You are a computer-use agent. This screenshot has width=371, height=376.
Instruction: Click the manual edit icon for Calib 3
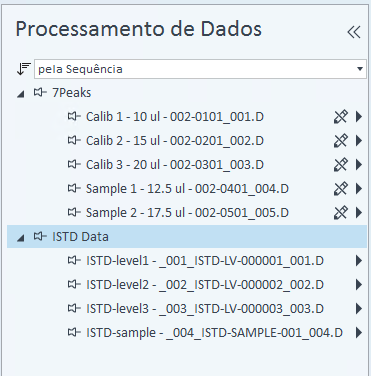pyautogui.click(x=341, y=165)
